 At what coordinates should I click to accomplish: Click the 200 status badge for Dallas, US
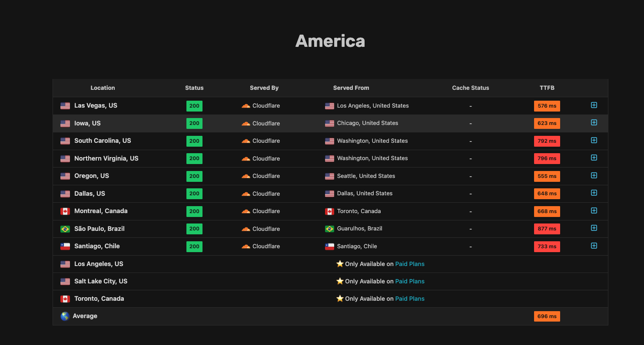(x=194, y=194)
